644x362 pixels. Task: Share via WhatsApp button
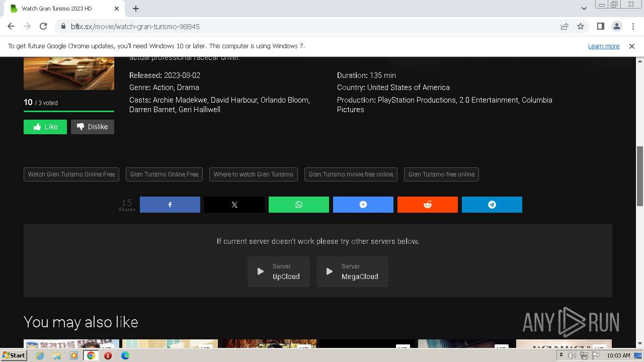pyautogui.click(x=299, y=205)
